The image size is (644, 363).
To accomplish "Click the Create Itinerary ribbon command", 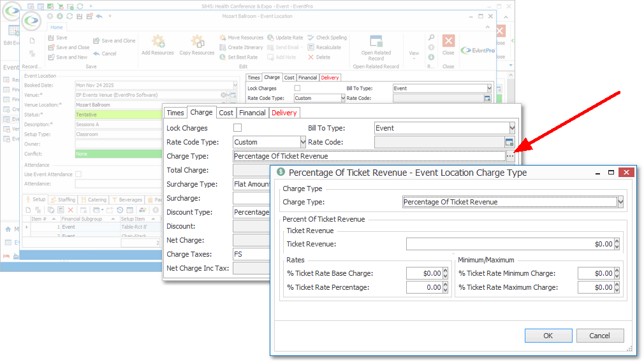I will 241,48.
